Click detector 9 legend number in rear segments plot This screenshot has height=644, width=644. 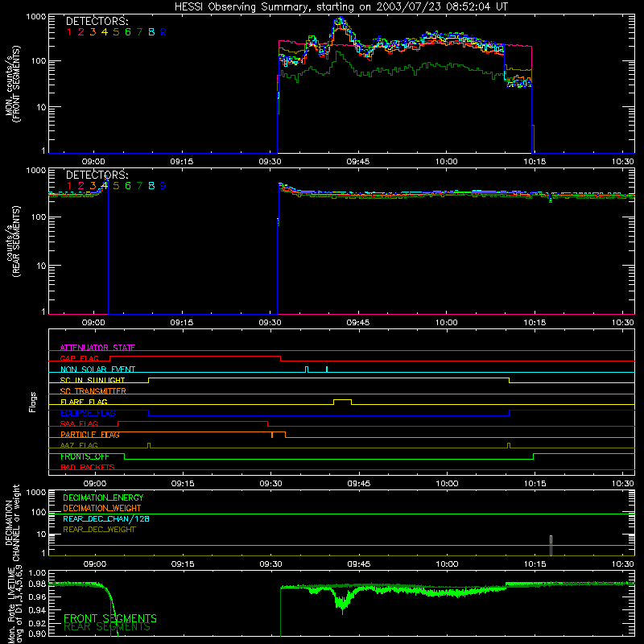coord(163,186)
